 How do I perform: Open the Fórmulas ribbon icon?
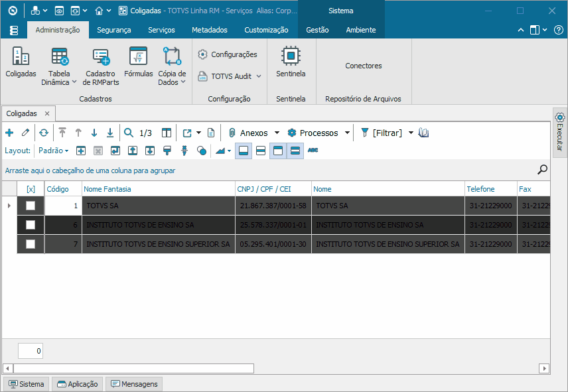click(x=139, y=62)
